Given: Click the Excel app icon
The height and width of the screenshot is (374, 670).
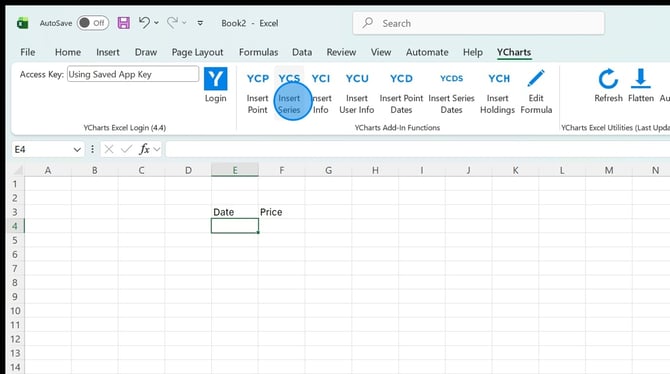Looking at the screenshot, I should (x=22, y=23).
